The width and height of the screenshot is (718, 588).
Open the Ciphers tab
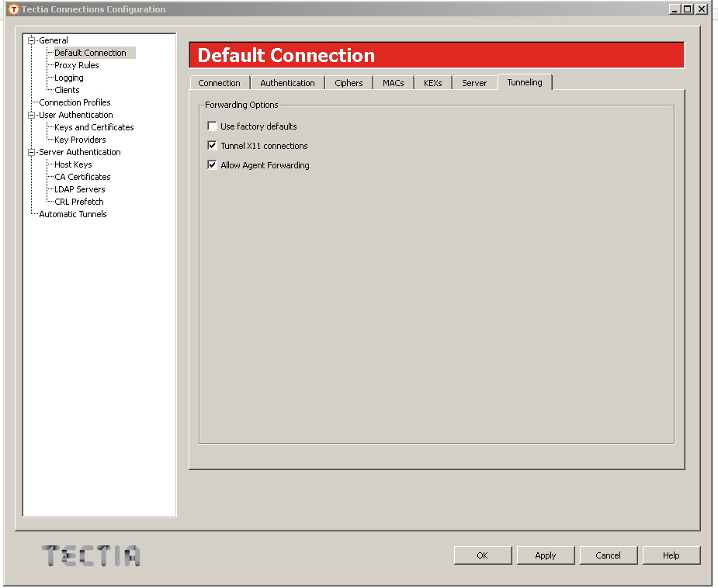pyautogui.click(x=349, y=83)
